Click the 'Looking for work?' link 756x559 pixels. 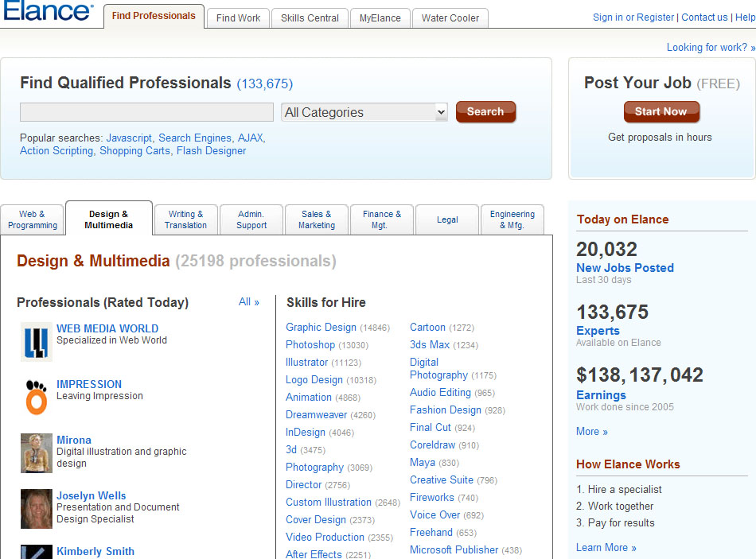[x=711, y=48]
